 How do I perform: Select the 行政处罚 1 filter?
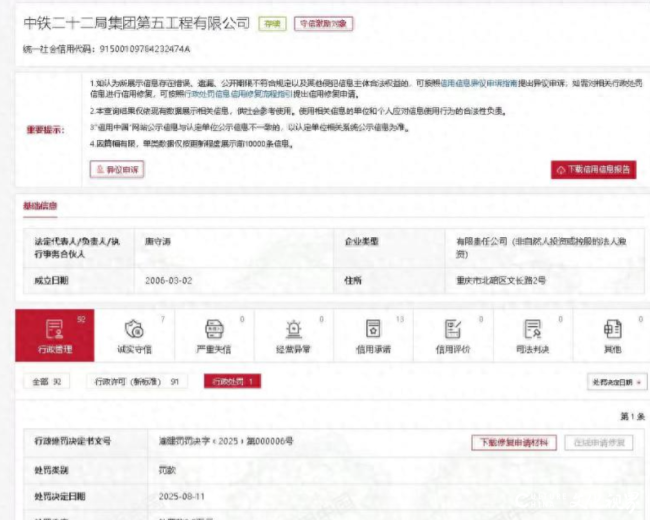232,381
